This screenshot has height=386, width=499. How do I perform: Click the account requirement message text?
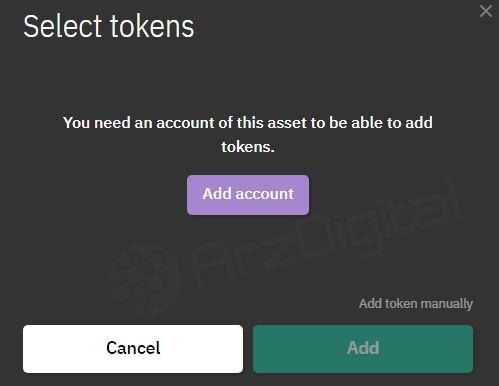[x=248, y=134]
